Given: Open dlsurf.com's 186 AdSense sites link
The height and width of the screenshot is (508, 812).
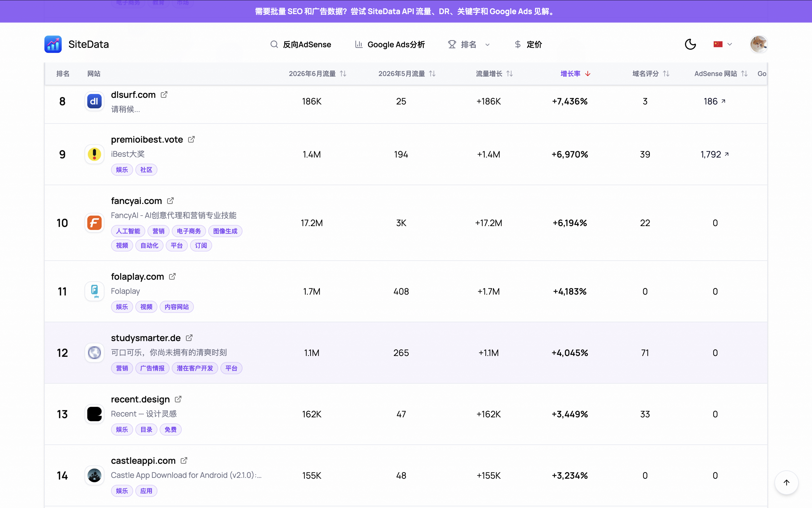Looking at the screenshot, I should [715, 101].
